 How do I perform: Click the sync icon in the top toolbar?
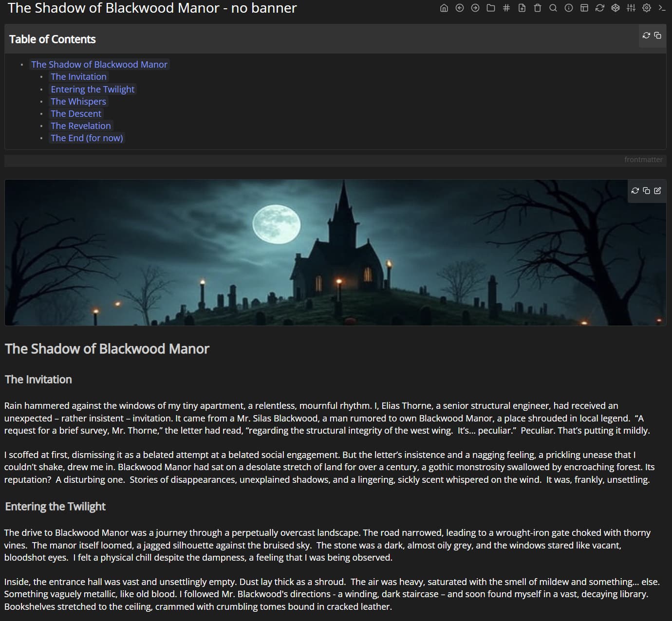point(600,8)
